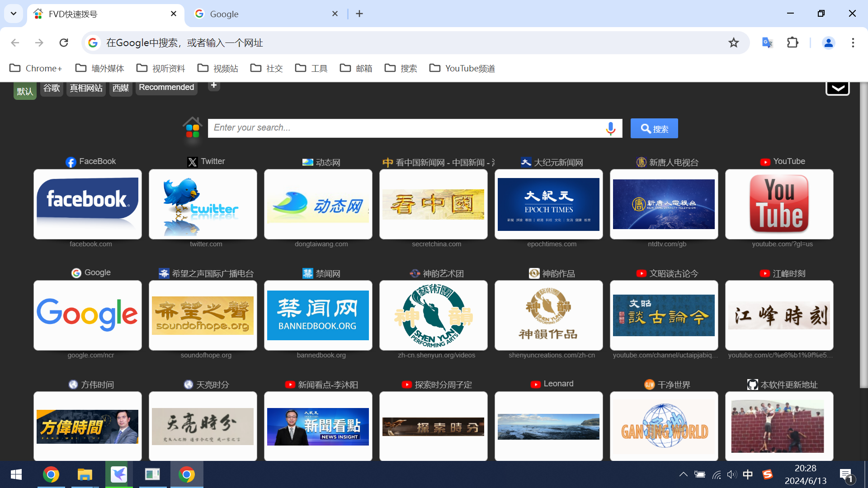Open the YouTube dial thumbnail

click(779, 204)
